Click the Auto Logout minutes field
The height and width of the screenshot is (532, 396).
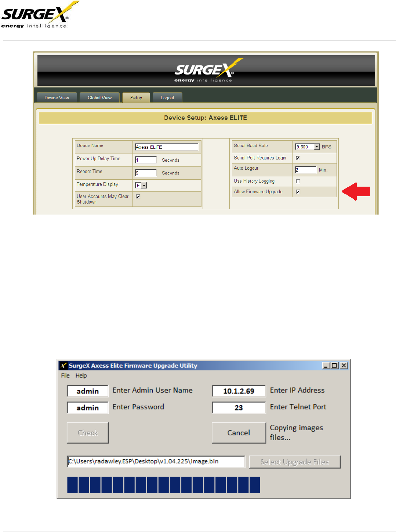coord(306,170)
